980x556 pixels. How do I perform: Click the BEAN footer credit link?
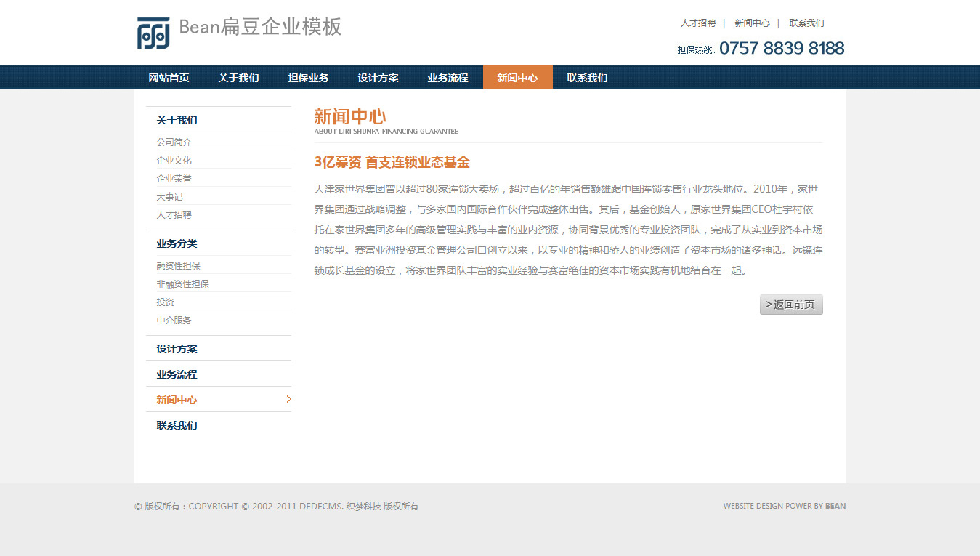(835, 506)
